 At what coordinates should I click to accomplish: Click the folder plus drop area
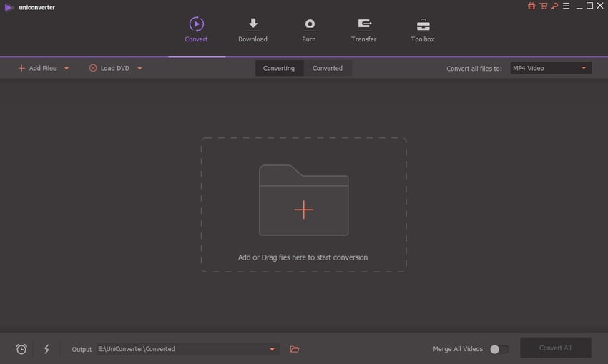tap(303, 202)
